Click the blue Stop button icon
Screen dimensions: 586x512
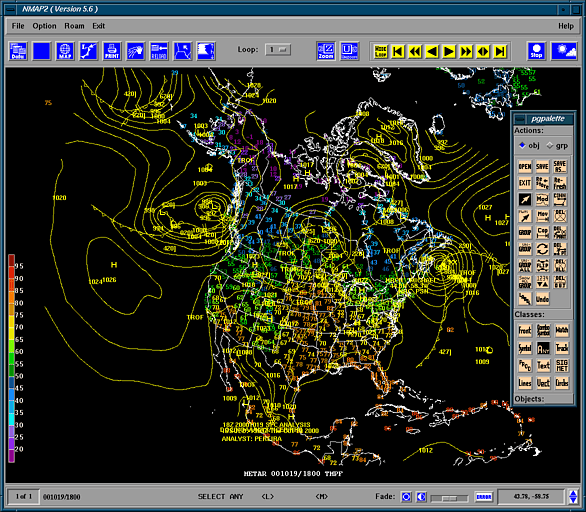(537, 51)
